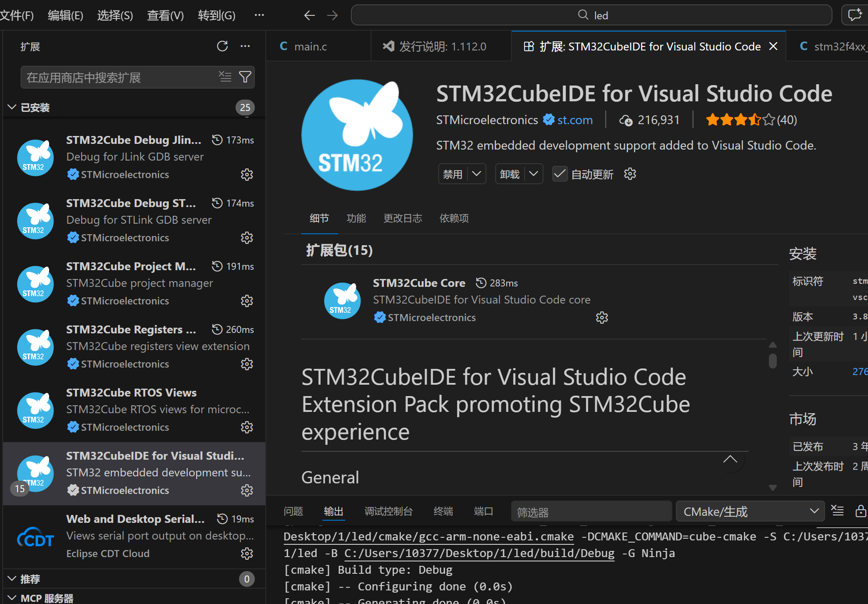Toggle the auto-update checkbox

click(x=560, y=174)
